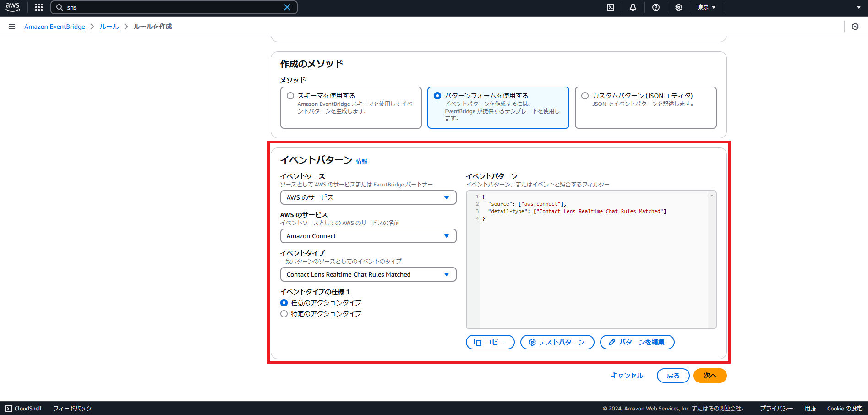
Task: Click the "source": ["aws.connect"] line
Action: point(527,204)
